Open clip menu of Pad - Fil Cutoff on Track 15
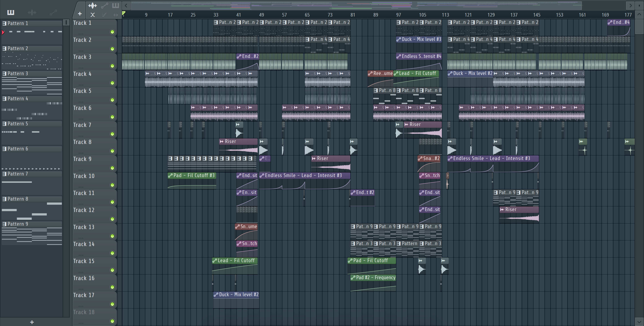 click(350, 260)
